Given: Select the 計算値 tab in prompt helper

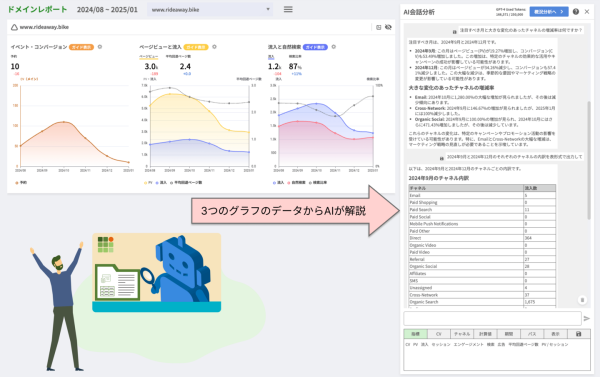Looking at the screenshot, I should pyautogui.click(x=485, y=334).
